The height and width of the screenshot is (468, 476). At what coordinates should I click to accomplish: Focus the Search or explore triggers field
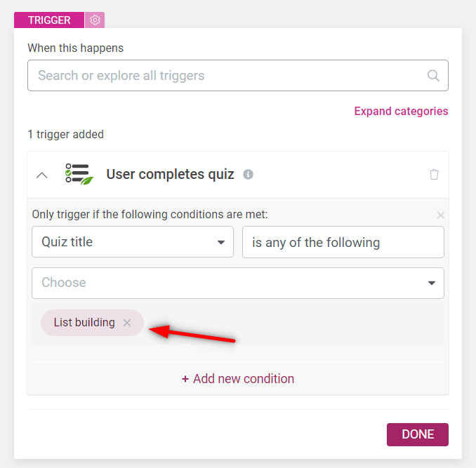click(238, 76)
